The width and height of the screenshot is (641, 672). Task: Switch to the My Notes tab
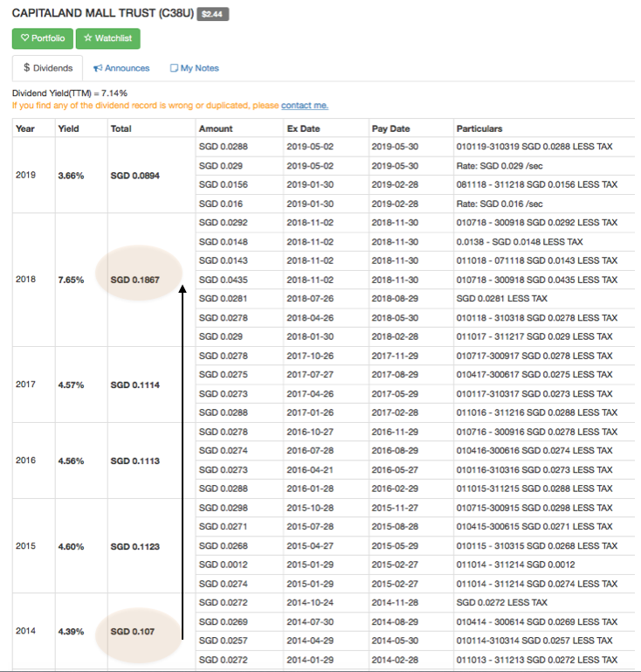(x=195, y=68)
